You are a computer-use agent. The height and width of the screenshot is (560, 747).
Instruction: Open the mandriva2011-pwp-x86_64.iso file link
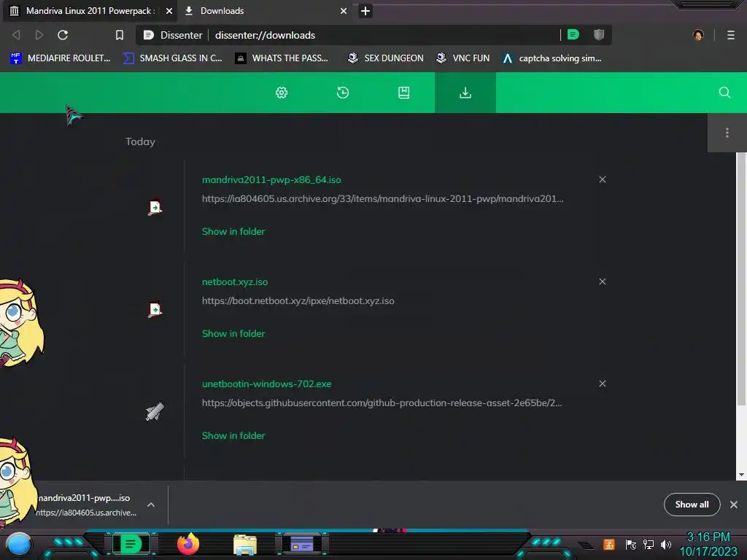coord(271,179)
